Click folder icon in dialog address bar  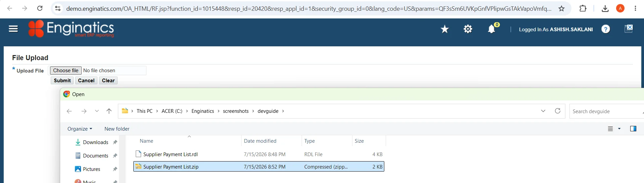125,111
